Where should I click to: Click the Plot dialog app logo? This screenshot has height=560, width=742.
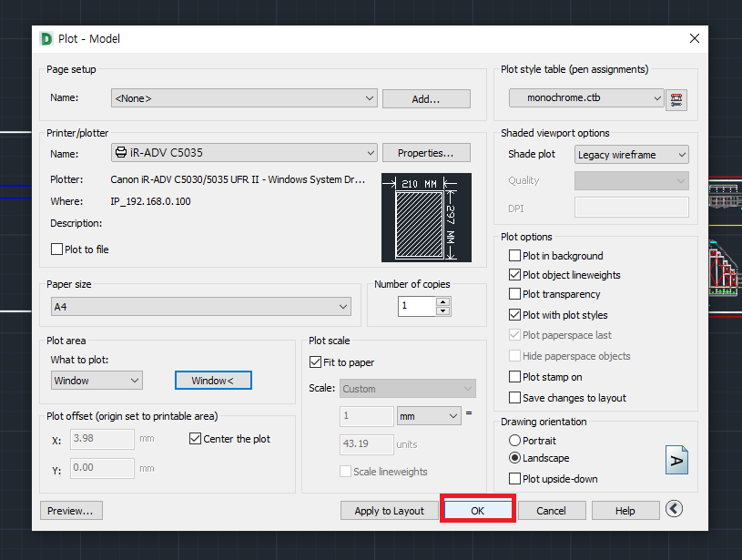point(46,39)
